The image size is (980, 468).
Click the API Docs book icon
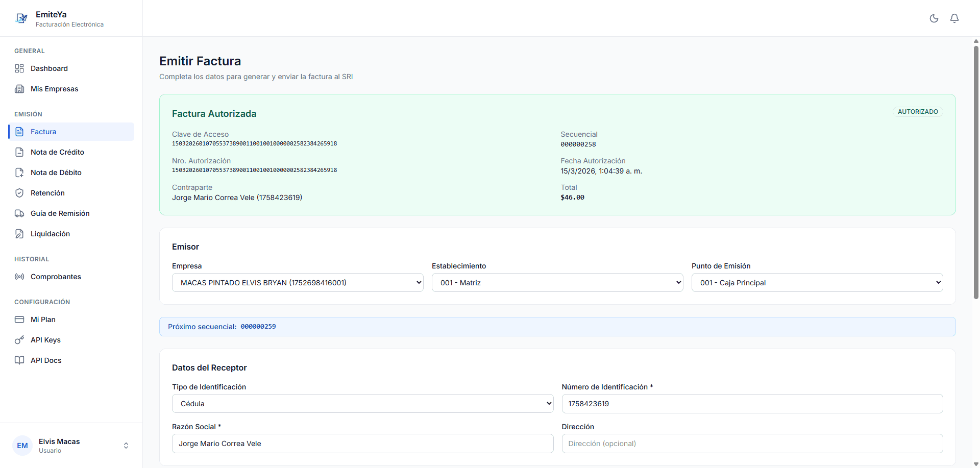[19, 360]
